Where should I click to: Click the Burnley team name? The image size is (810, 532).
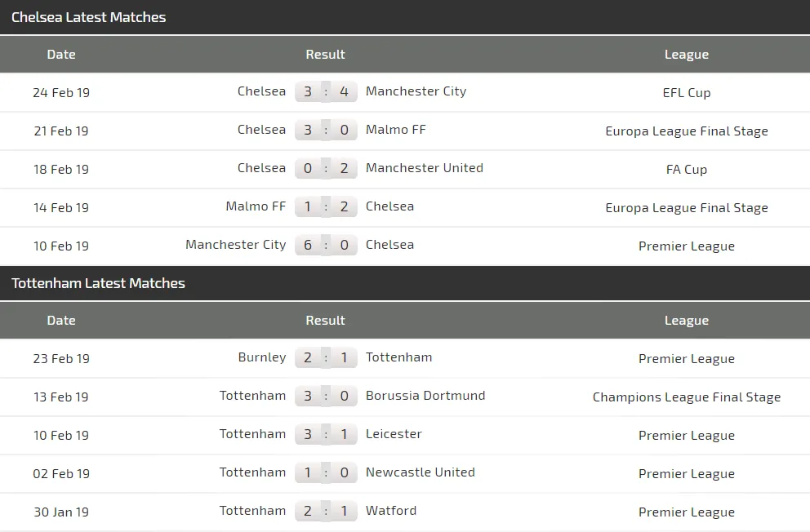click(262, 357)
